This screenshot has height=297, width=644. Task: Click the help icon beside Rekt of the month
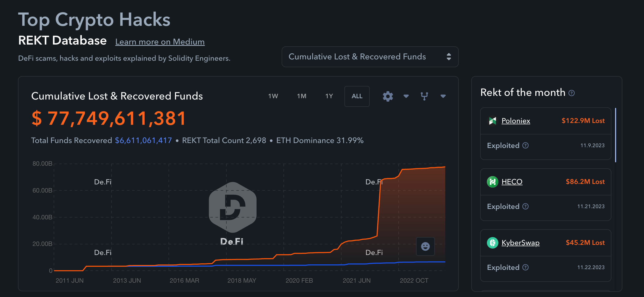pyautogui.click(x=572, y=93)
